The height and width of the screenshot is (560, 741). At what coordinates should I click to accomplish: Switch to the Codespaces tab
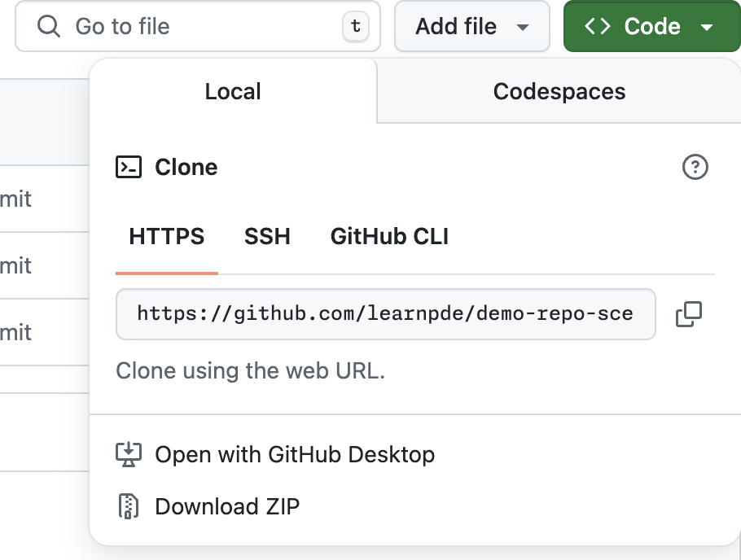tap(559, 91)
